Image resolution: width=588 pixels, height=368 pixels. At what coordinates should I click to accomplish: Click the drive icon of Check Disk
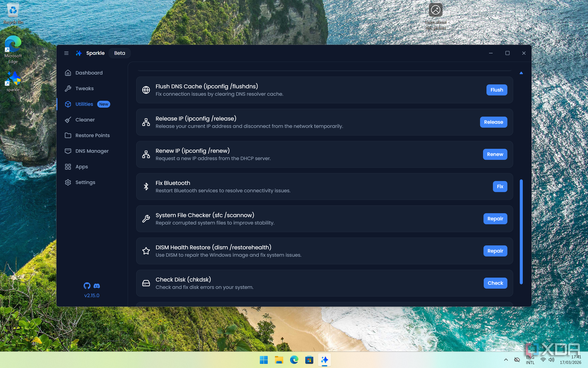coord(146,283)
